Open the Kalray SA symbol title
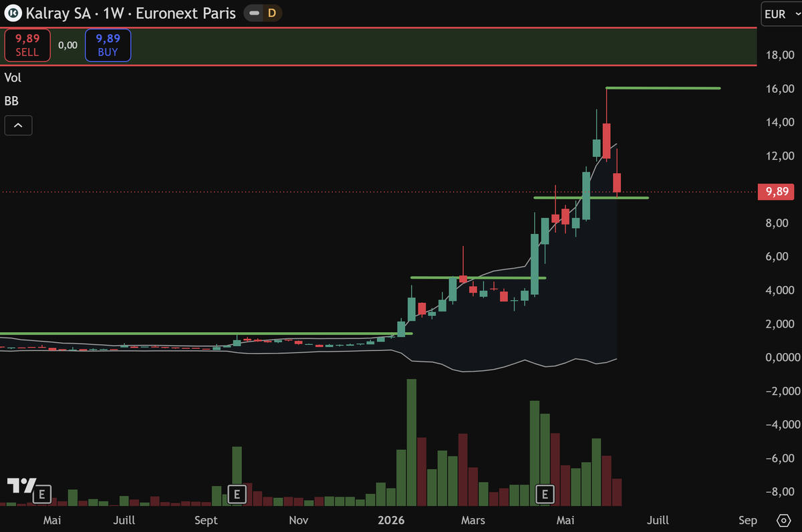Screen dimensions: 802x532 coord(131,13)
